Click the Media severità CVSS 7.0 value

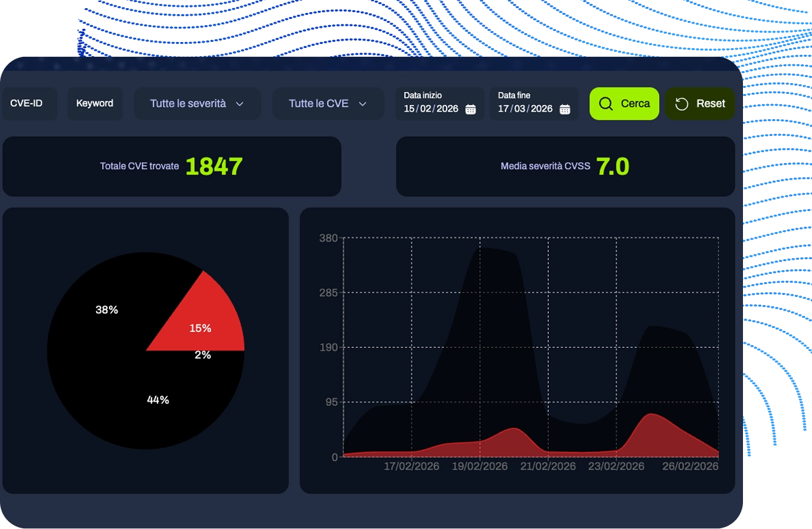tap(612, 166)
